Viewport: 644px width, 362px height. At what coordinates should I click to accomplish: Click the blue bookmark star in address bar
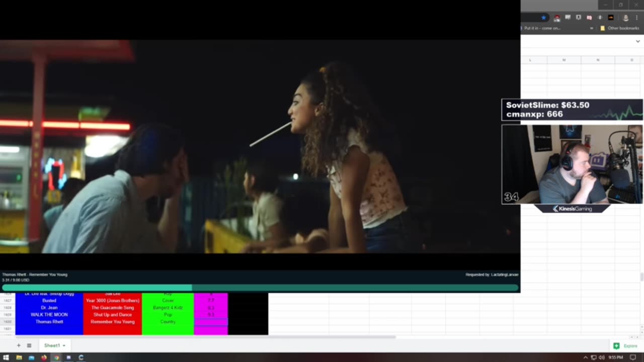pyautogui.click(x=543, y=18)
